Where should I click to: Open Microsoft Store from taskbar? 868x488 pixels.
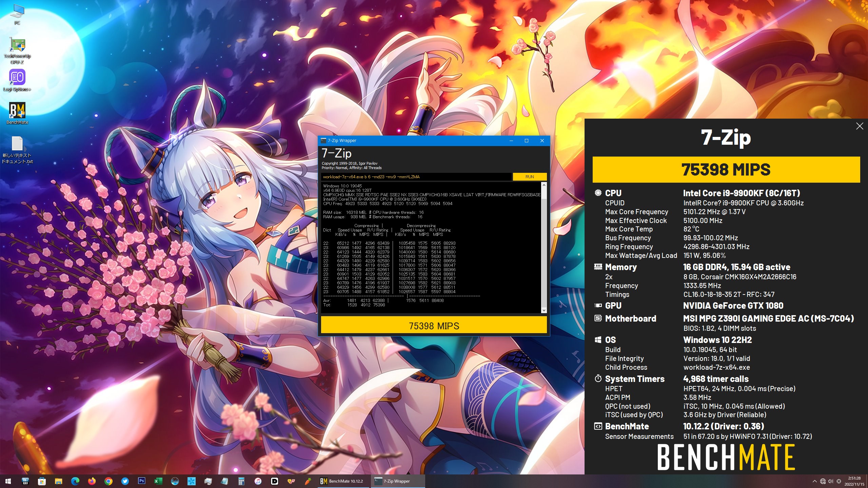[x=42, y=481]
